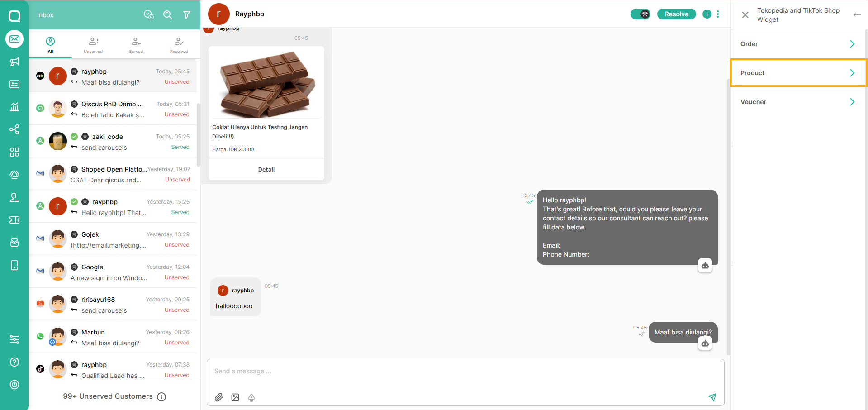The image size is (868, 410).
Task: Expand the Order section chevron
Action: [852, 44]
